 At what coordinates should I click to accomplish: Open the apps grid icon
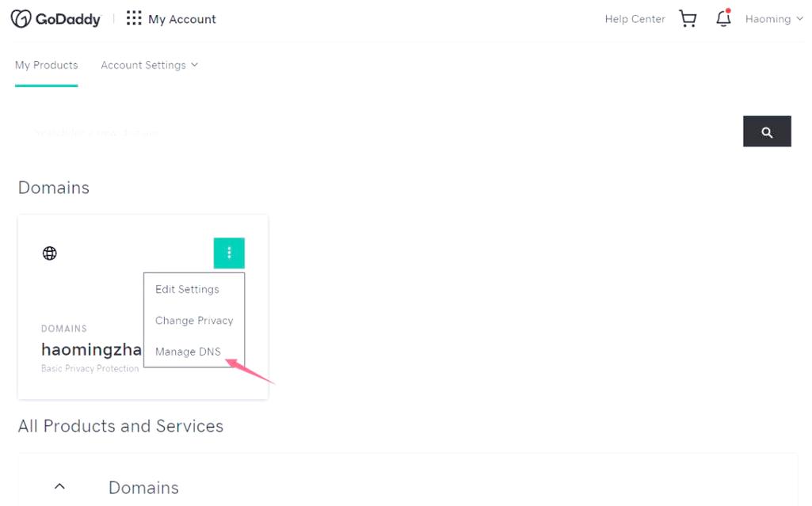134,19
